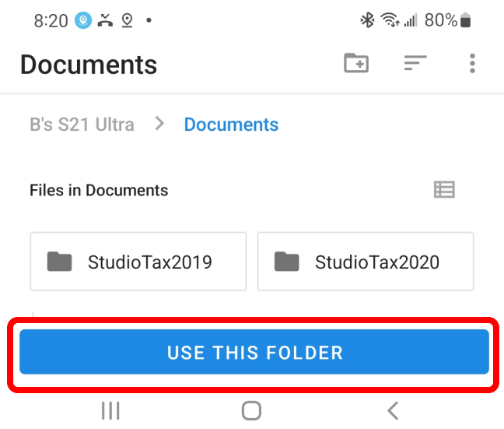This screenshot has width=504, height=429.
Task: Select the Documents breadcrumb link
Action: pyautogui.click(x=231, y=125)
